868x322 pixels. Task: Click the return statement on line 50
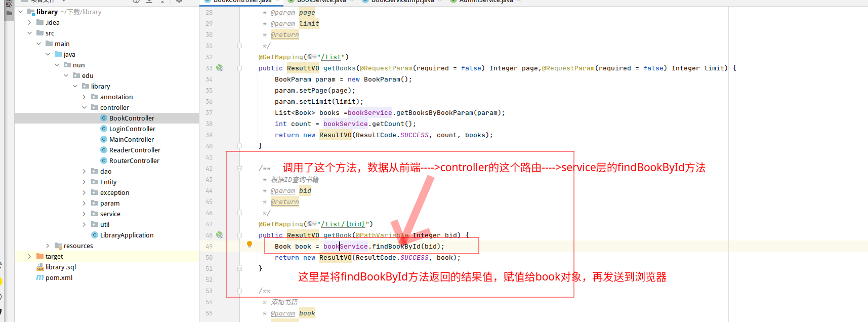(x=367, y=257)
